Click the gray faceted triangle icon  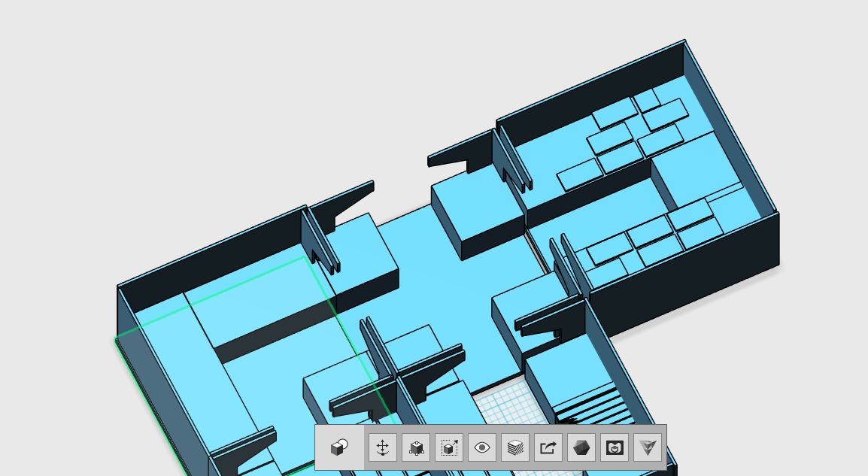click(x=648, y=447)
